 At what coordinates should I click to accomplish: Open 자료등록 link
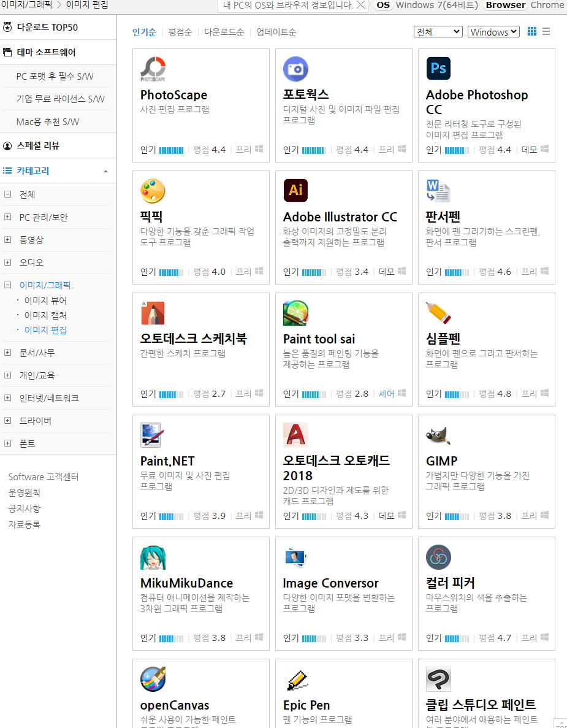[x=24, y=524]
